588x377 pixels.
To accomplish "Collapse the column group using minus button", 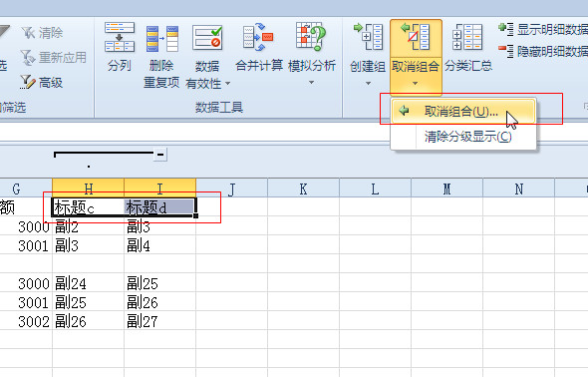I will tap(160, 155).
